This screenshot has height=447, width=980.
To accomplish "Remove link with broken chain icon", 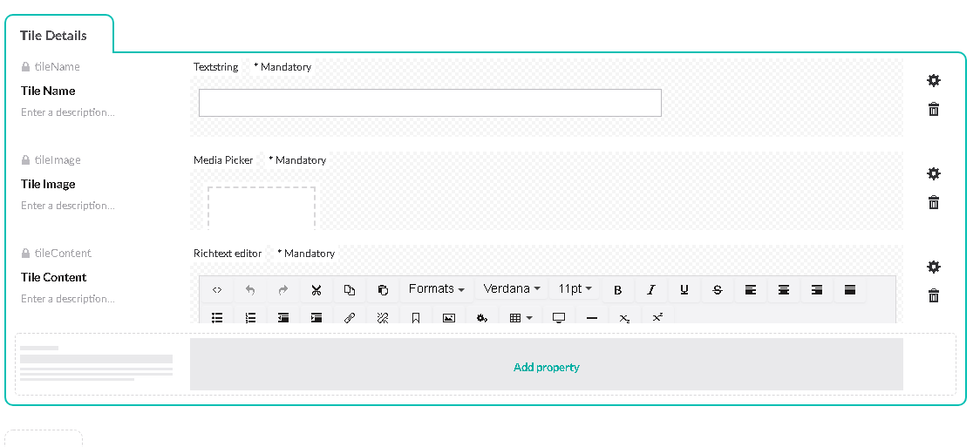I will click(383, 317).
